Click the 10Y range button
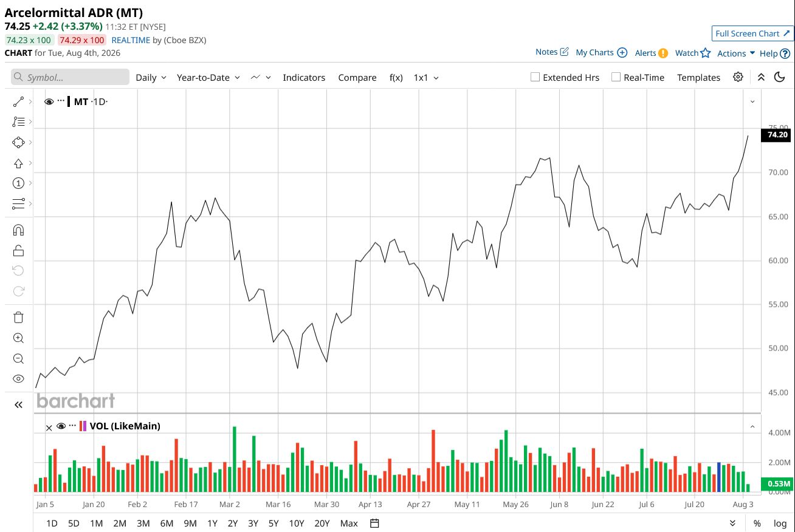This screenshot has width=795, height=532. pyautogui.click(x=297, y=523)
